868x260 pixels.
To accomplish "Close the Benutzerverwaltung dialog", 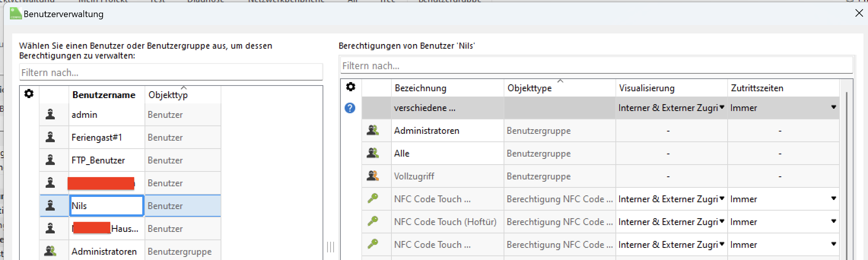I will click(859, 13).
